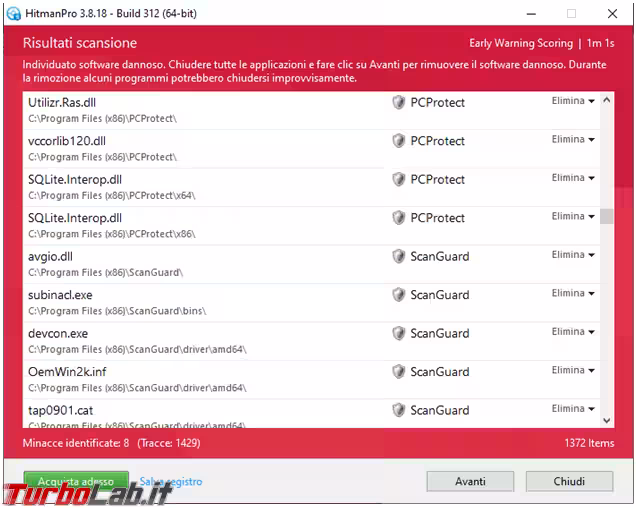Open the Salva registro link
The height and width of the screenshot is (508, 636).
coord(171,481)
